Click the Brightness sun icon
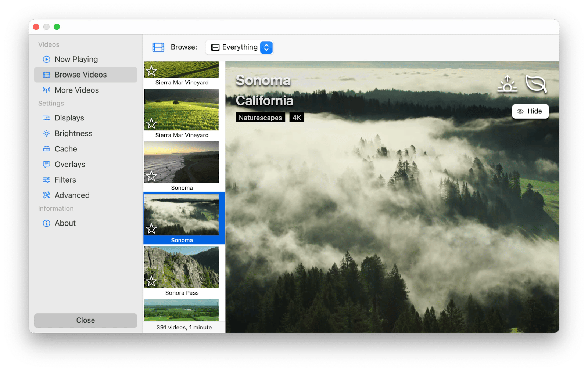The width and height of the screenshot is (588, 371). [46, 133]
